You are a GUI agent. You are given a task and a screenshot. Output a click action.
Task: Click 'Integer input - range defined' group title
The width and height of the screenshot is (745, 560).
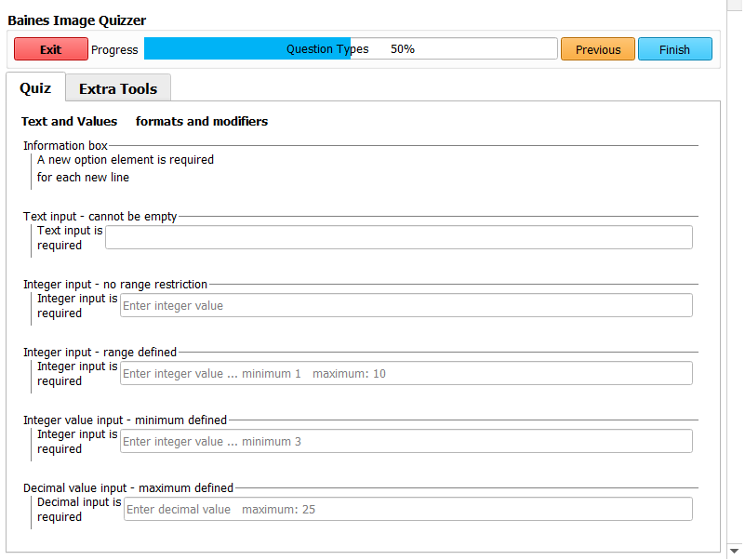(100, 353)
